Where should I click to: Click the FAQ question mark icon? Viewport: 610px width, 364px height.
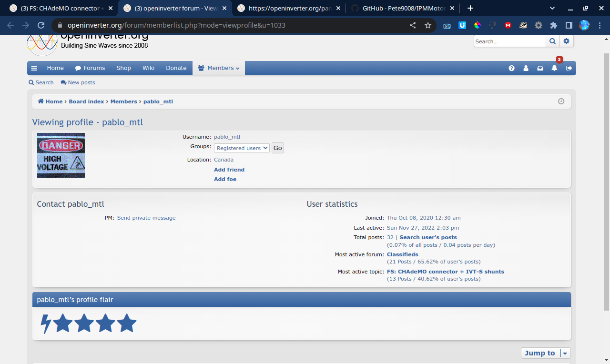tap(511, 68)
